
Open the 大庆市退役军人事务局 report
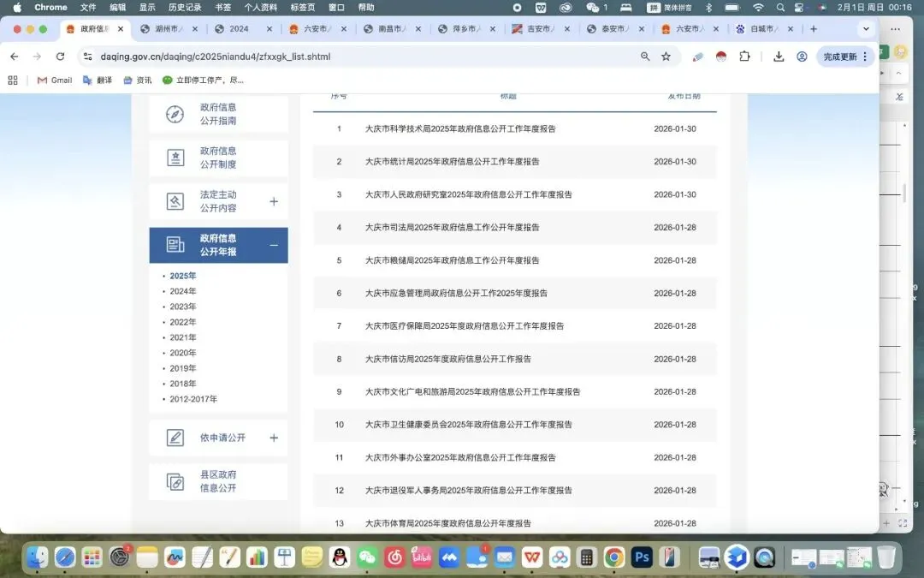[x=469, y=490]
